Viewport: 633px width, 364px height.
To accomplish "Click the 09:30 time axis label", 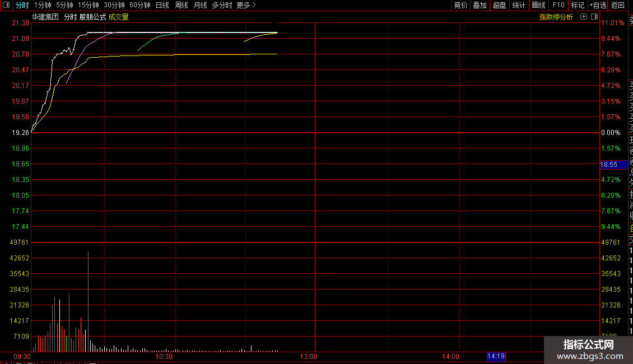I will [22, 357].
